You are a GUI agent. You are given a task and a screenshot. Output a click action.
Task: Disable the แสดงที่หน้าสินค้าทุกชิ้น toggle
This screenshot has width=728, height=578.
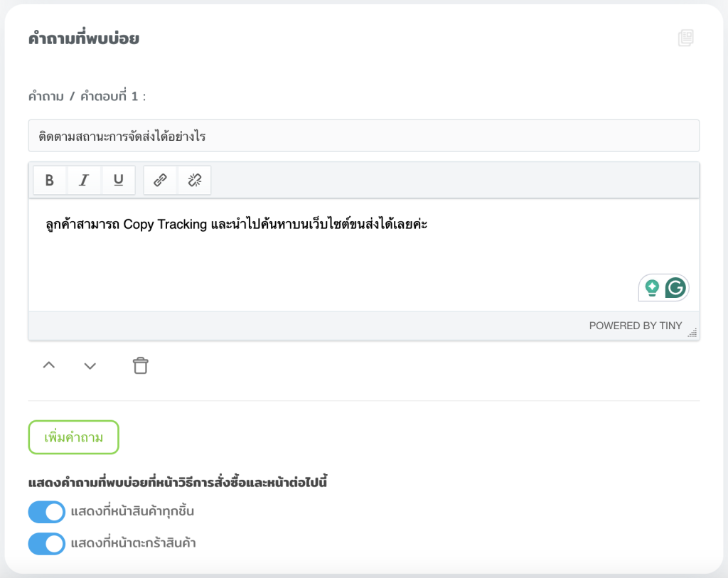click(x=47, y=512)
